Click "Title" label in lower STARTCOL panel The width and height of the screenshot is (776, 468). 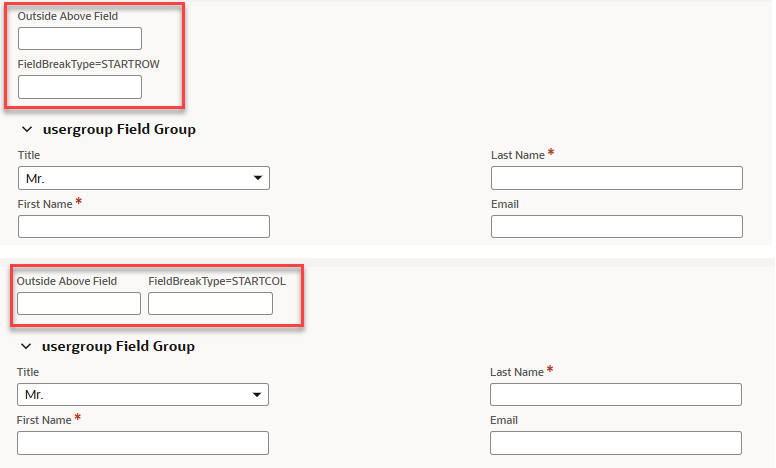pyautogui.click(x=28, y=372)
